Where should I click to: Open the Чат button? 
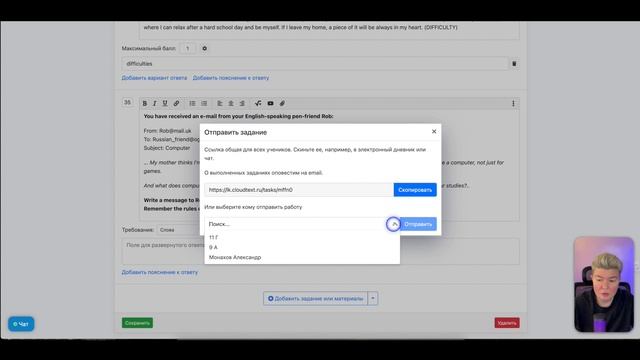pos(21,324)
